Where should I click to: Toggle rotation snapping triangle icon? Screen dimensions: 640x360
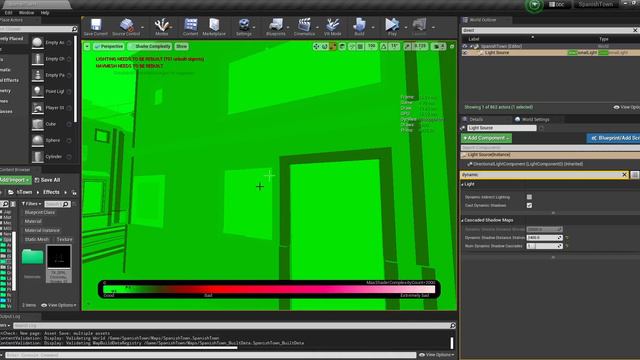pos(384,47)
